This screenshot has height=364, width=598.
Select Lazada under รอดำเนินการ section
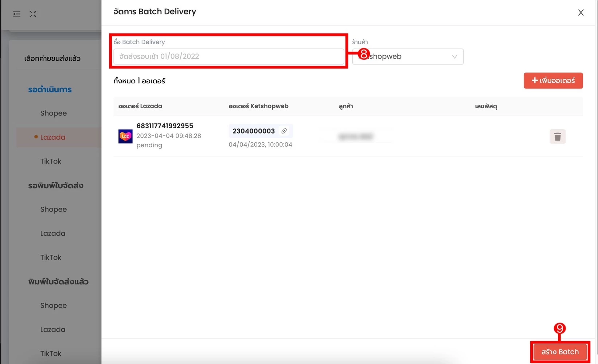point(53,137)
